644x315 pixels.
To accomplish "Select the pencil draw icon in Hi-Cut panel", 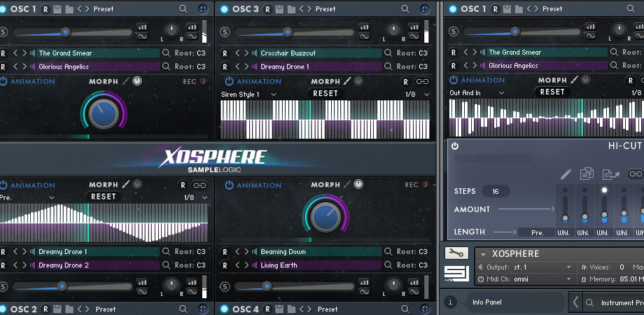I will tap(566, 174).
